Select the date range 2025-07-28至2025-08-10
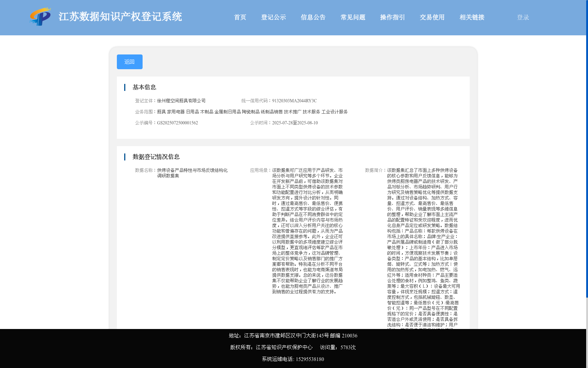The width and height of the screenshot is (588, 368). coord(295,123)
